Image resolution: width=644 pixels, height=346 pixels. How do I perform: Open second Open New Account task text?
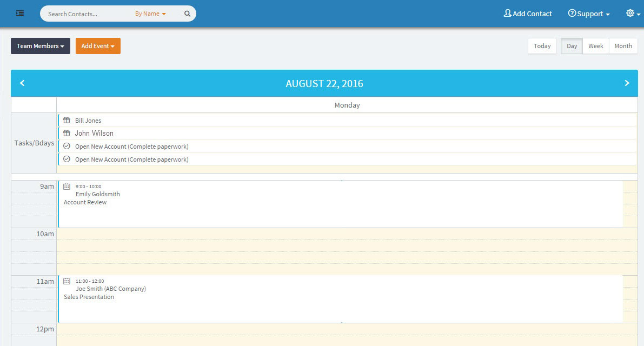(x=132, y=159)
